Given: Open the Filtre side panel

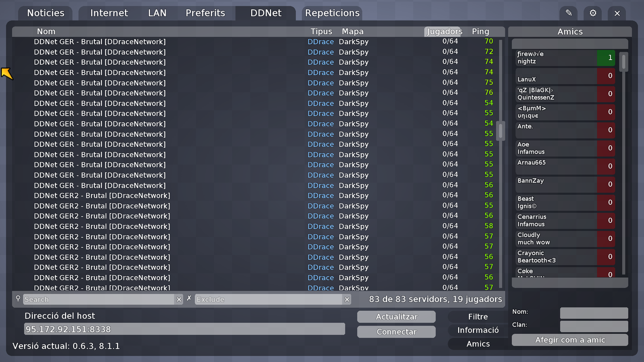Looking at the screenshot, I should pos(477,316).
